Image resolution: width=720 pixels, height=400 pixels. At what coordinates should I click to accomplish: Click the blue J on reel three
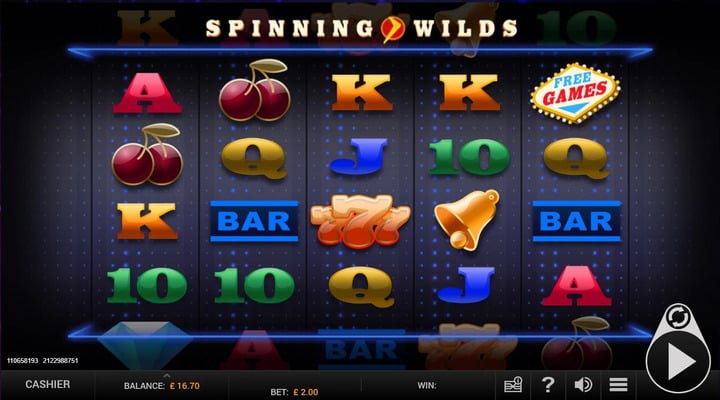click(x=359, y=157)
